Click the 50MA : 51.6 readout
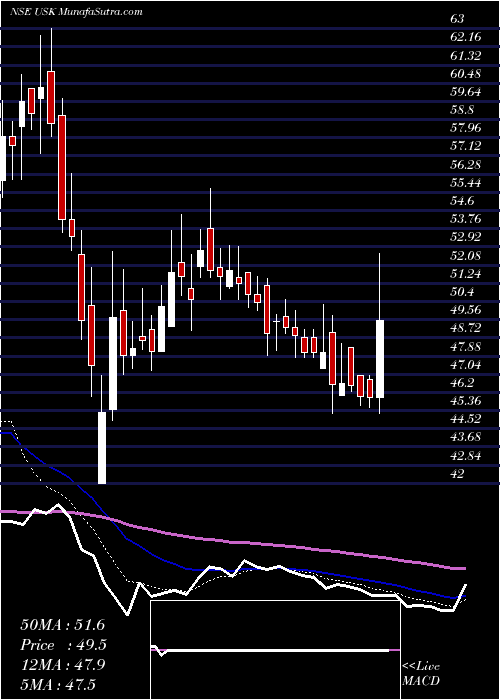The height and width of the screenshot is (700, 500). [x=62, y=625]
